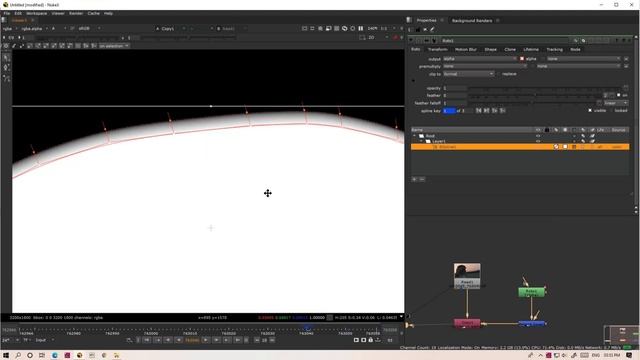Adjust the feather slider
This screenshot has height=360, width=640.
(x=536, y=96)
